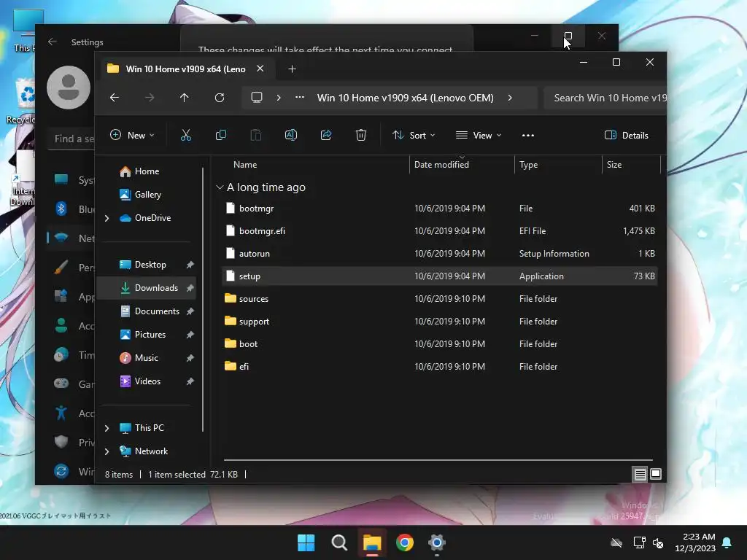747x560 pixels.
Task: Switch to large thumbnails view icon in status bar
Action: point(656,474)
